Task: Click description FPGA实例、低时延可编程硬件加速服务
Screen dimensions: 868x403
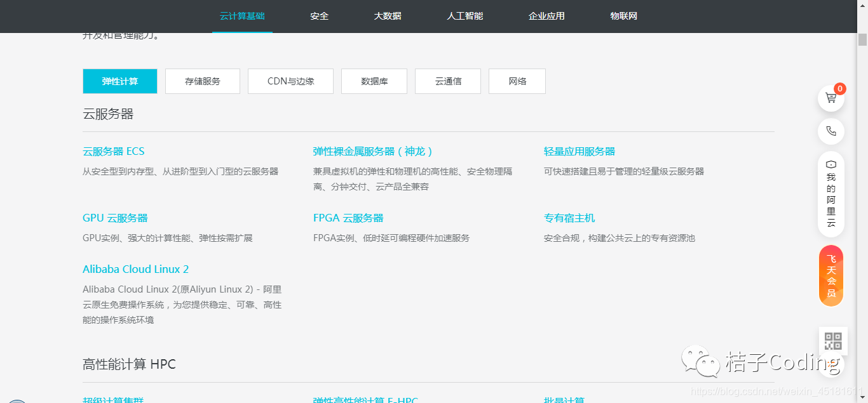Action: click(x=391, y=238)
